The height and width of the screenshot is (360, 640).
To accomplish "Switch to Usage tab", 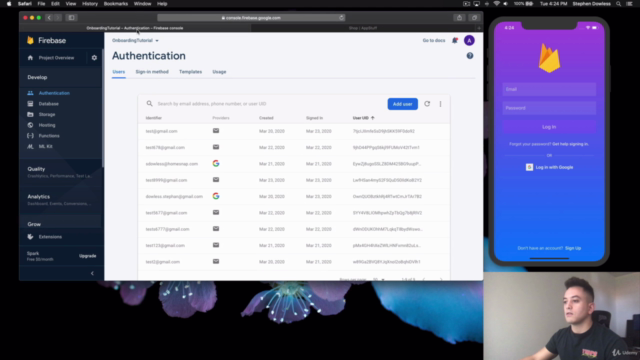I will click(219, 72).
